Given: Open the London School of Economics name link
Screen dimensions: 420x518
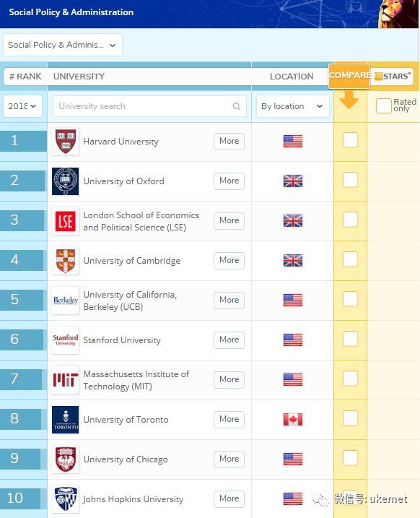Looking at the screenshot, I should 141,221.
